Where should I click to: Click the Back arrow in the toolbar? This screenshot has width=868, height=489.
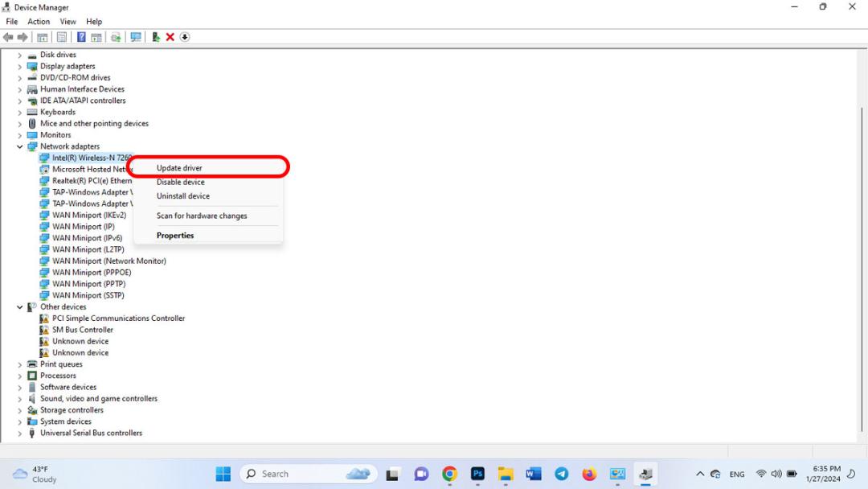[x=8, y=37]
